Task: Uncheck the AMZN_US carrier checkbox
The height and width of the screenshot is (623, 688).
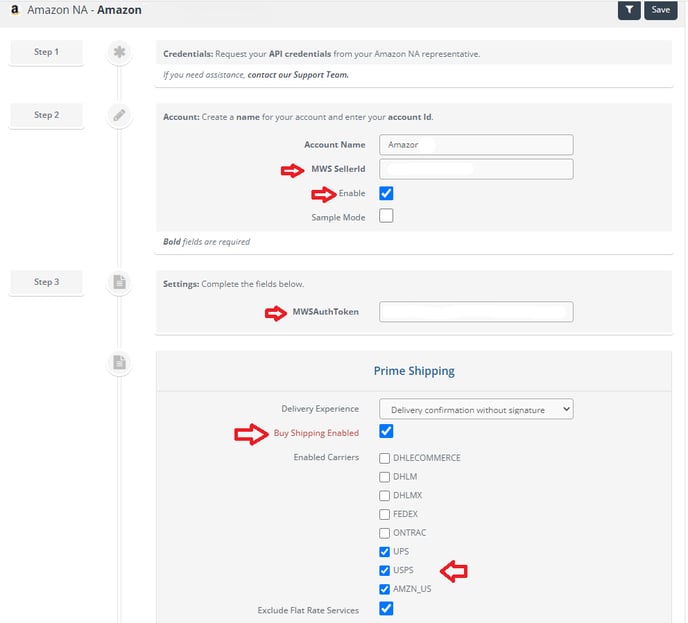Action: tap(384, 589)
